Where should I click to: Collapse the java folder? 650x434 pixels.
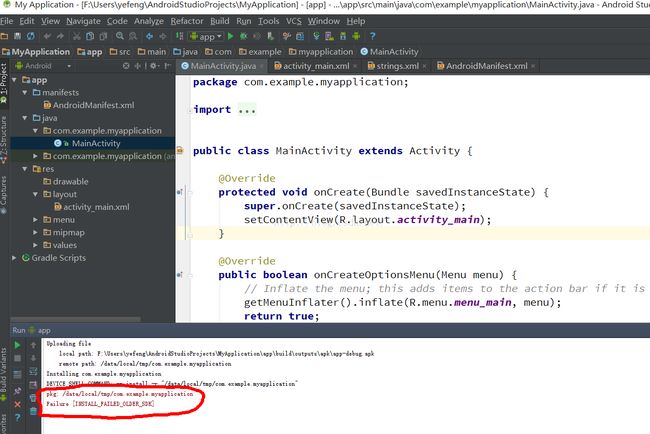click(x=25, y=118)
